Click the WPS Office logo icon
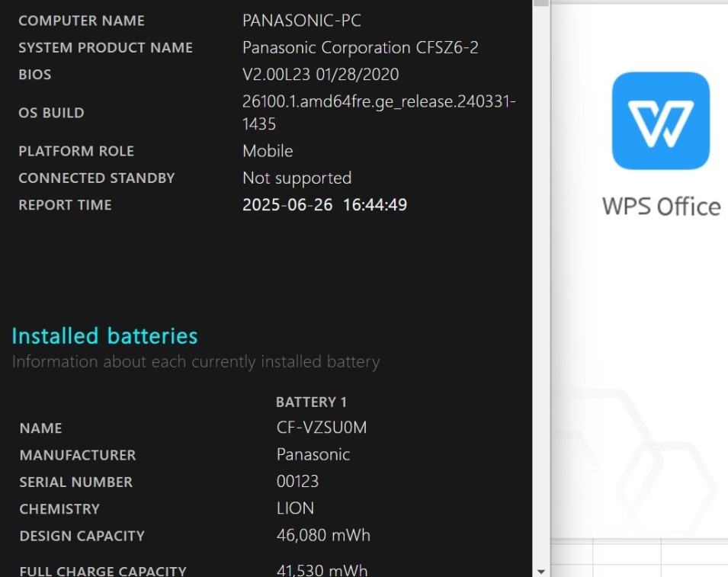728x577 pixels. pyautogui.click(x=660, y=120)
